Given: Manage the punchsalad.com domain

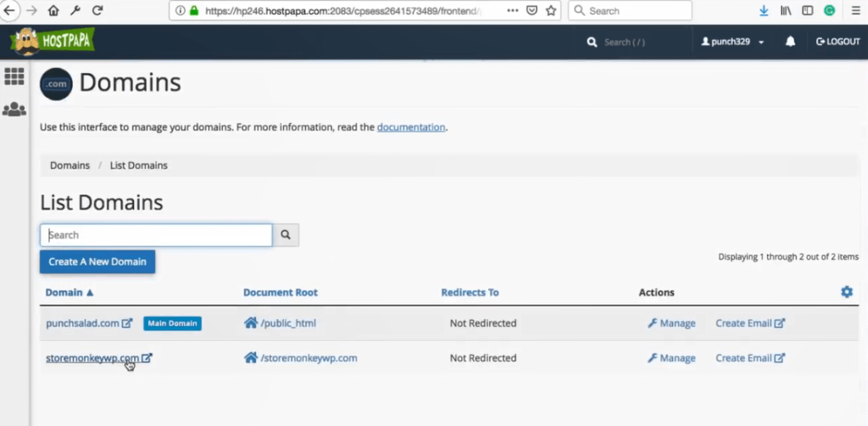Looking at the screenshot, I should 671,323.
